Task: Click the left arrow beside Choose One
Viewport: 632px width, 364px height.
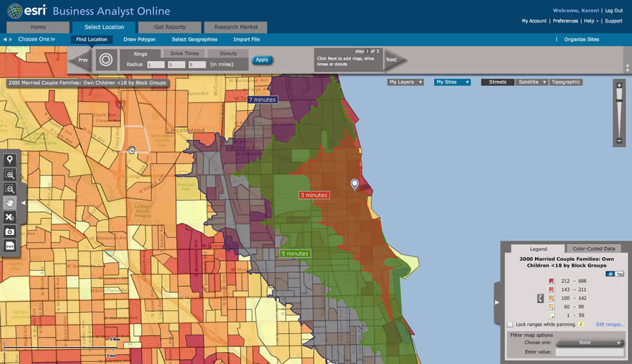Action: point(5,39)
